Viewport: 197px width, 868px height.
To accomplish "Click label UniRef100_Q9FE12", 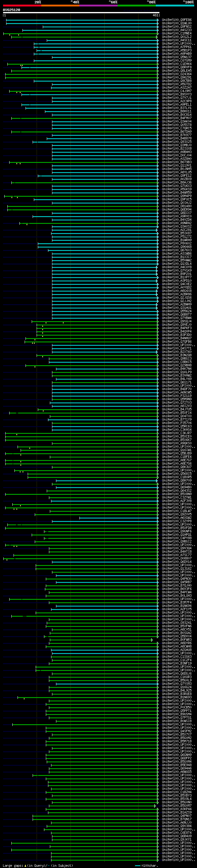I will click(x=177, y=176).
